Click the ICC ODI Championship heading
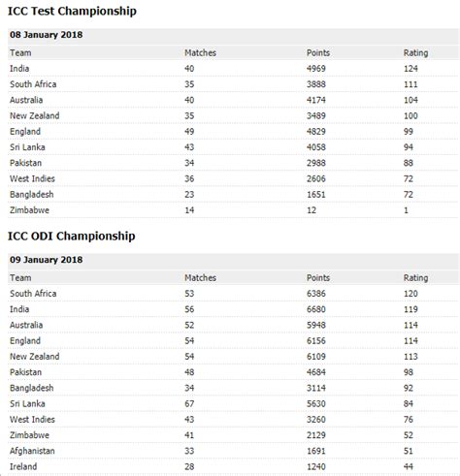 point(71,237)
